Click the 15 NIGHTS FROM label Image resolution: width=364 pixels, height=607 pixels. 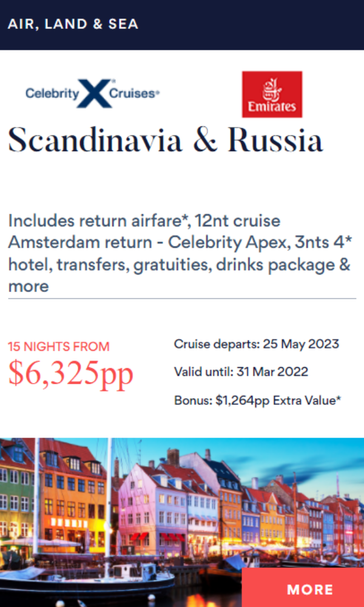click(59, 347)
